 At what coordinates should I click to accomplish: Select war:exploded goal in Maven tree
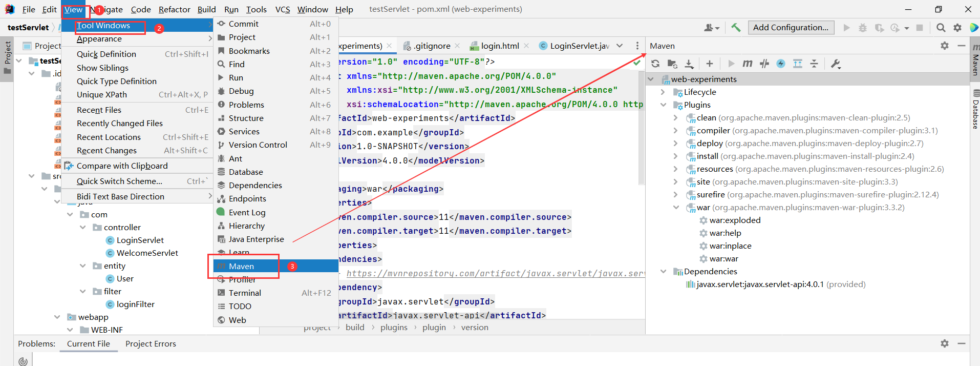coord(735,220)
